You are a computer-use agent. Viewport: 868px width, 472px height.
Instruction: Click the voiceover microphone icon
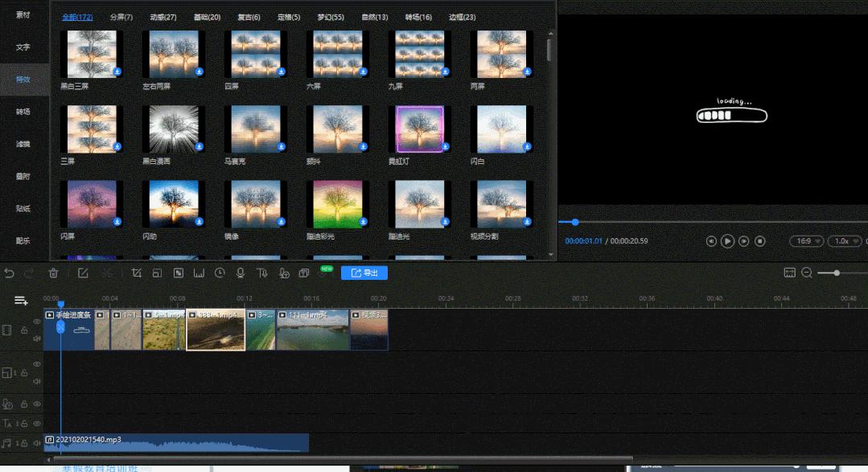pyautogui.click(x=240, y=273)
